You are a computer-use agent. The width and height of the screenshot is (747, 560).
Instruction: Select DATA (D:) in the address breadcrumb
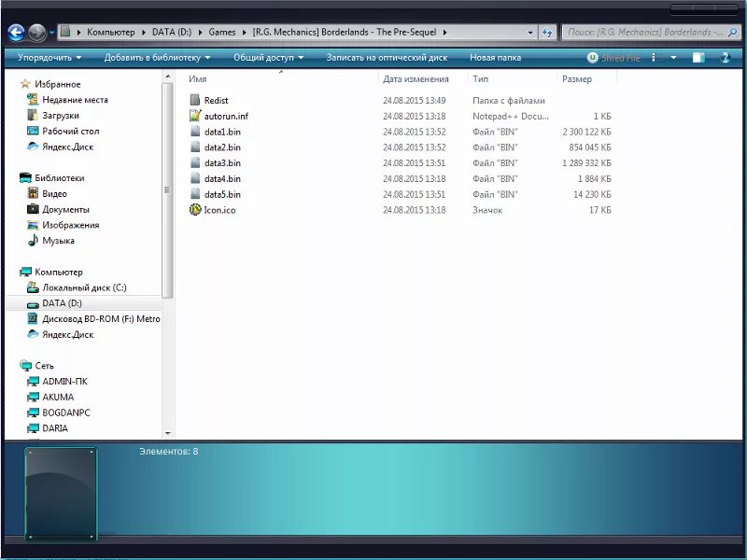(x=172, y=33)
